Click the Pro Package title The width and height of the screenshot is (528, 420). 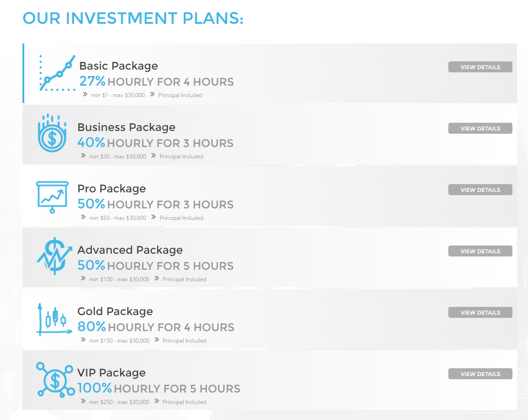click(x=112, y=189)
